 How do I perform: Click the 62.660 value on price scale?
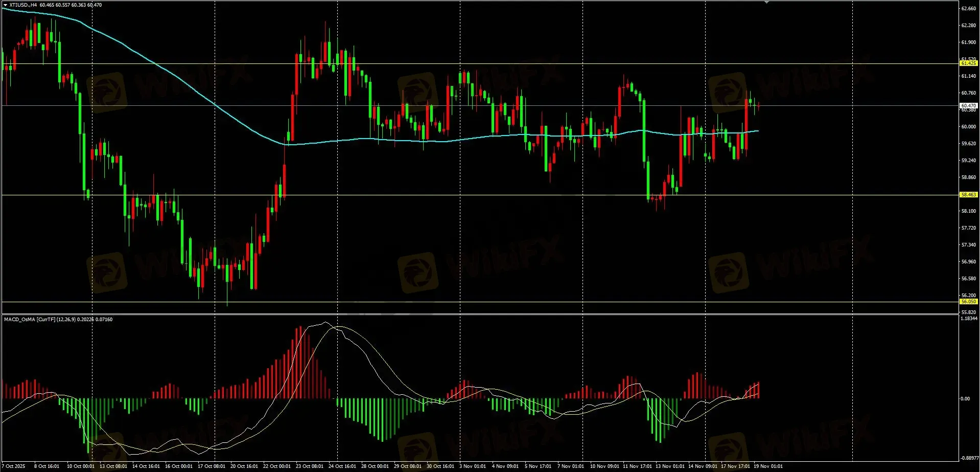pos(968,9)
